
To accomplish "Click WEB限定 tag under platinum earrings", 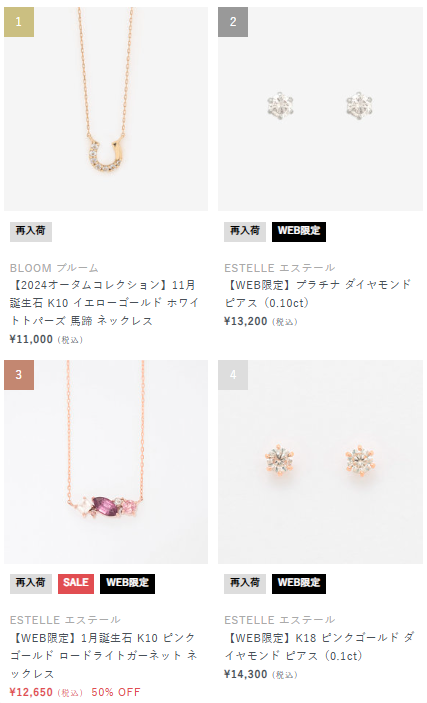I will click(299, 231).
